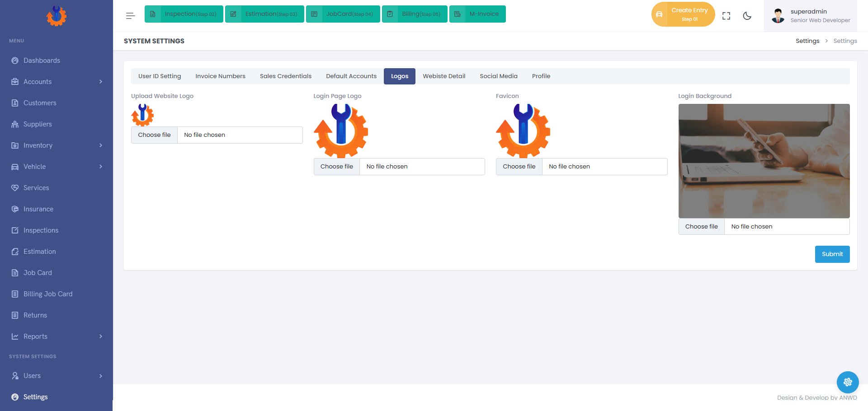Enter fullscreen mode with the expand icon

point(726,16)
